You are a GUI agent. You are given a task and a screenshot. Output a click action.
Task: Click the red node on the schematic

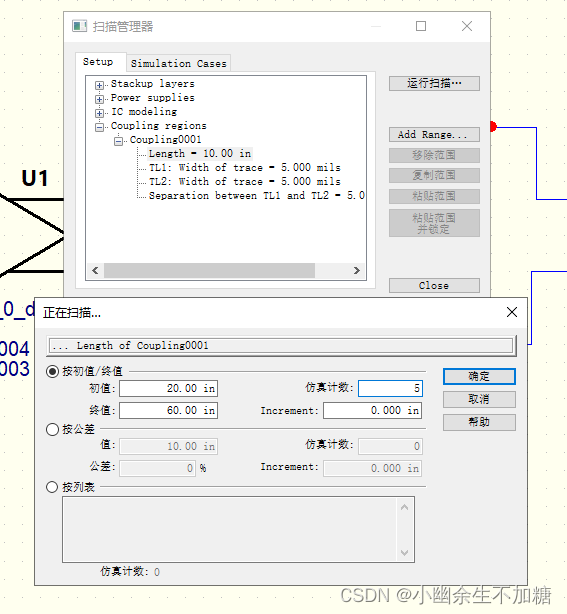click(493, 126)
